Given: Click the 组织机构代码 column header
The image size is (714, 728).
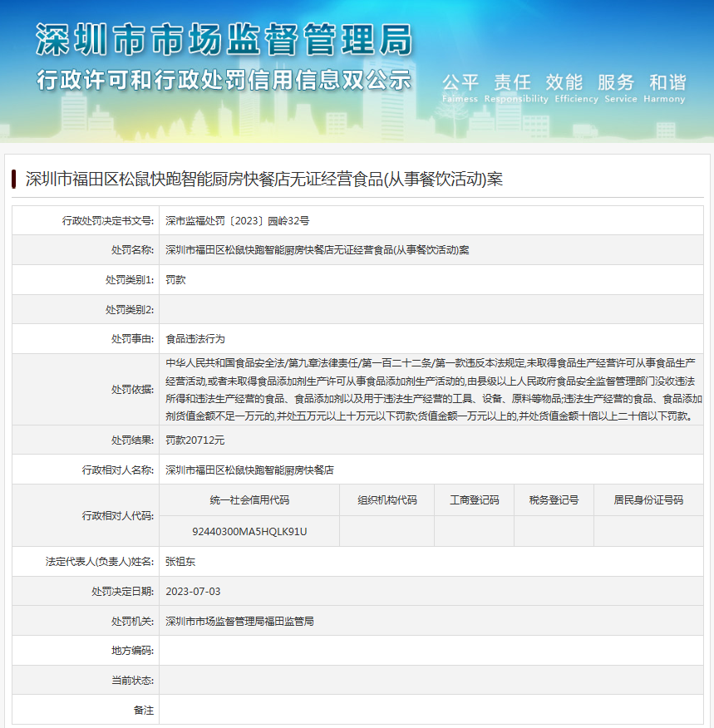Looking at the screenshot, I should 387,500.
